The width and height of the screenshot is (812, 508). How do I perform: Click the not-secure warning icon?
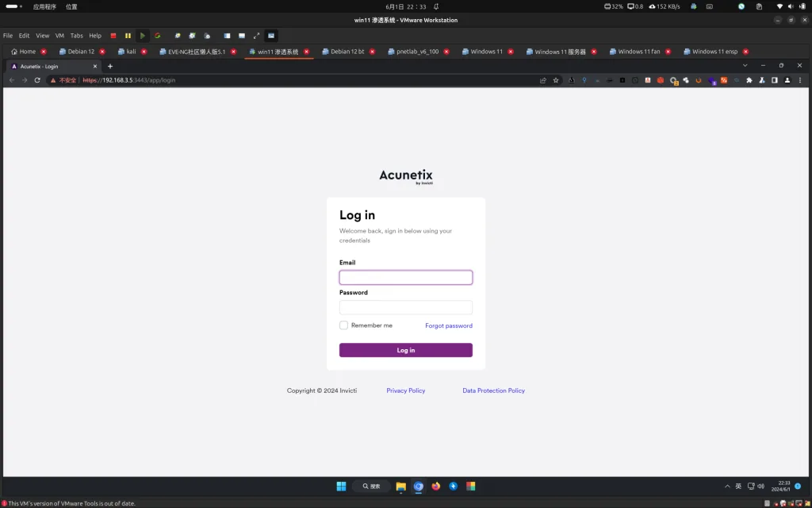(53, 80)
